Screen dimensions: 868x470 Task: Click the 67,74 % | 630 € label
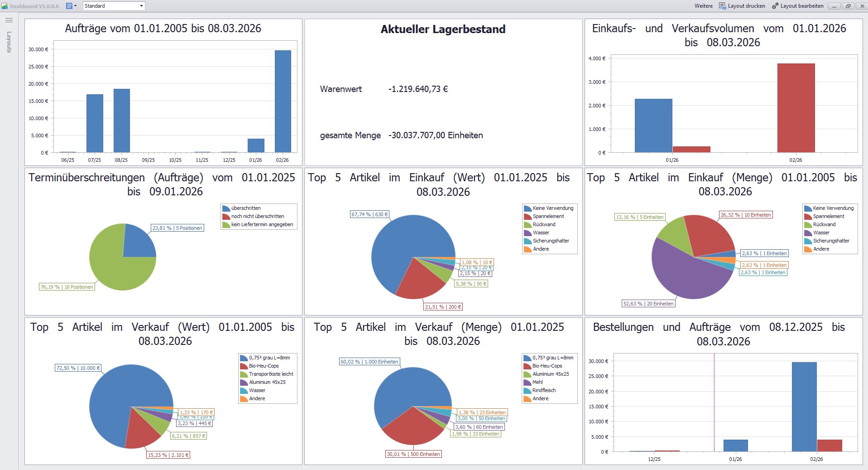pyautogui.click(x=369, y=214)
